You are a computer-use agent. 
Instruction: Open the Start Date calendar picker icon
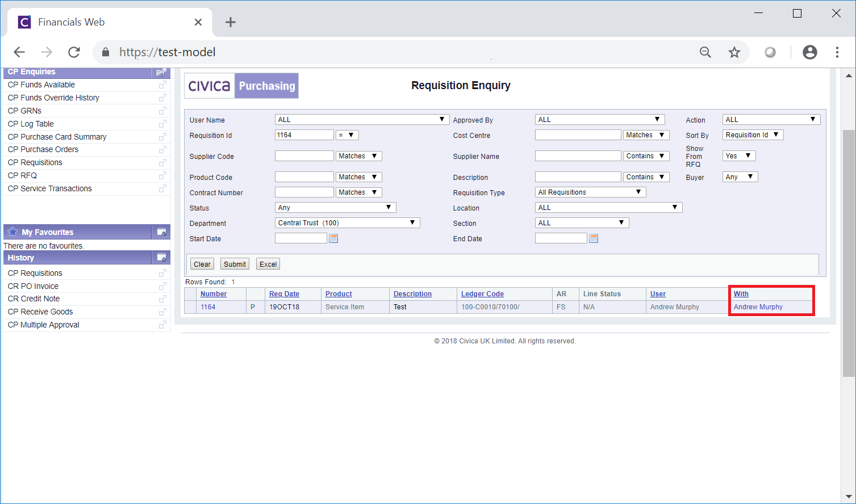tap(333, 238)
